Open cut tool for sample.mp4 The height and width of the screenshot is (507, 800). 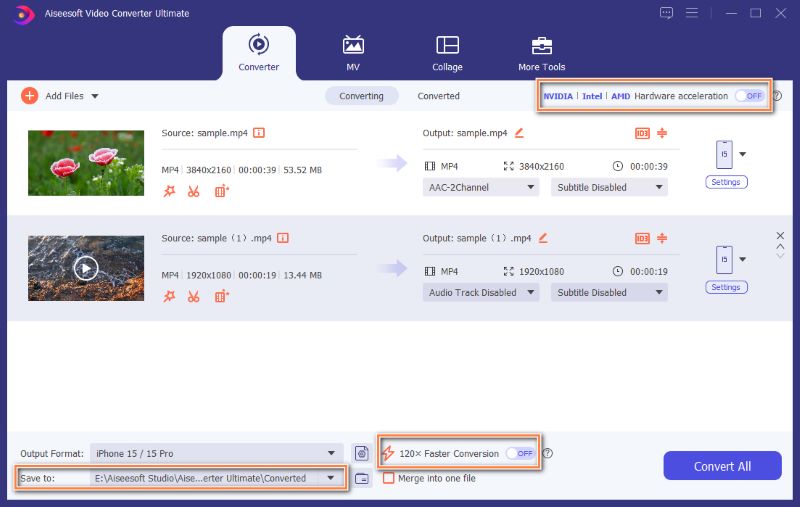coord(193,191)
